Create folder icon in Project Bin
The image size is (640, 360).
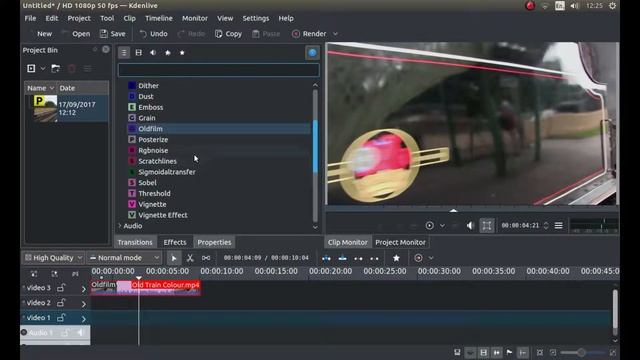pos(56,69)
